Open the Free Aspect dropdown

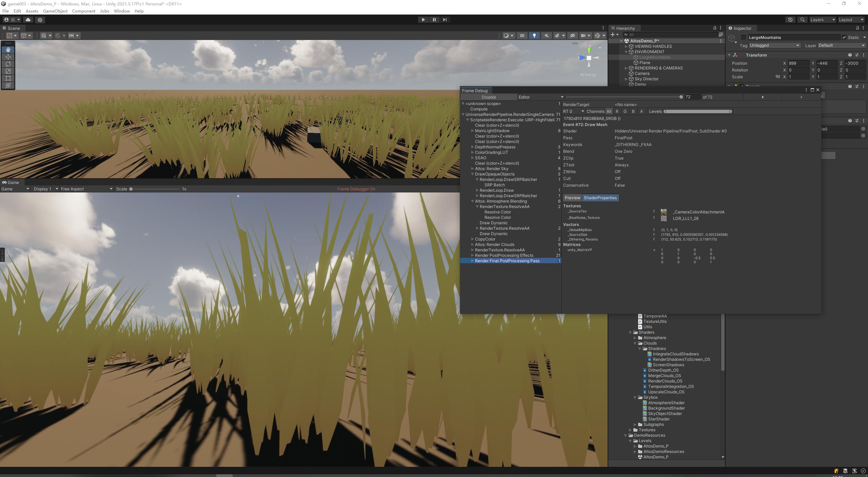click(x=86, y=189)
